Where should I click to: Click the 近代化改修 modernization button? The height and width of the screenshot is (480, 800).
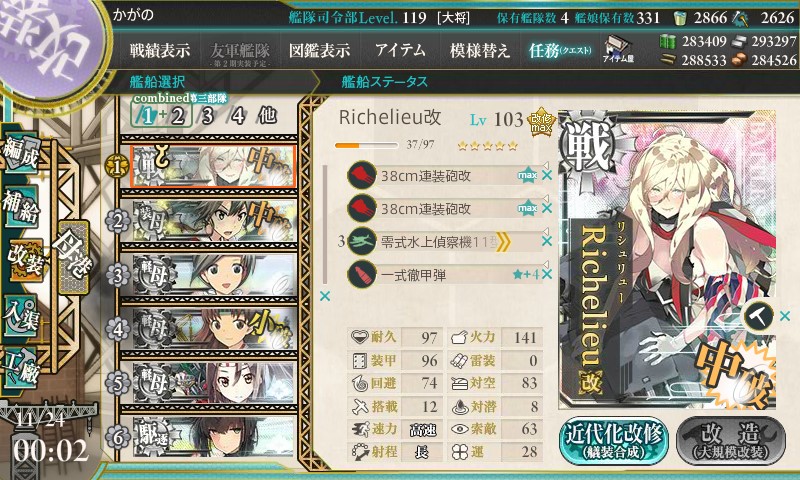613,441
